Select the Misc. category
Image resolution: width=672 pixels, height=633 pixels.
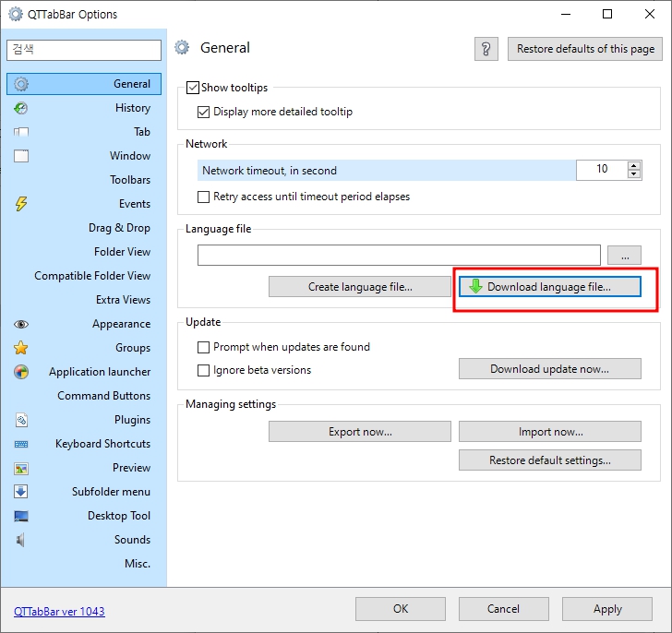point(84,563)
